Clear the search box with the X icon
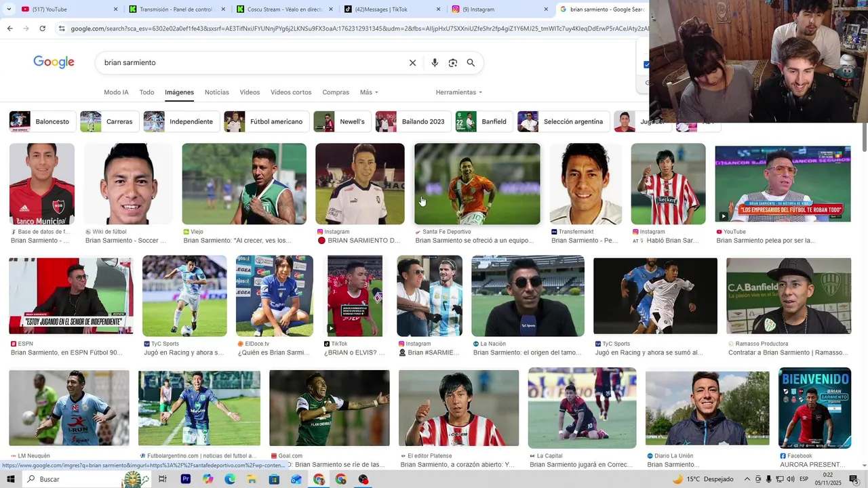This screenshot has width=868, height=488. coord(412,62)
